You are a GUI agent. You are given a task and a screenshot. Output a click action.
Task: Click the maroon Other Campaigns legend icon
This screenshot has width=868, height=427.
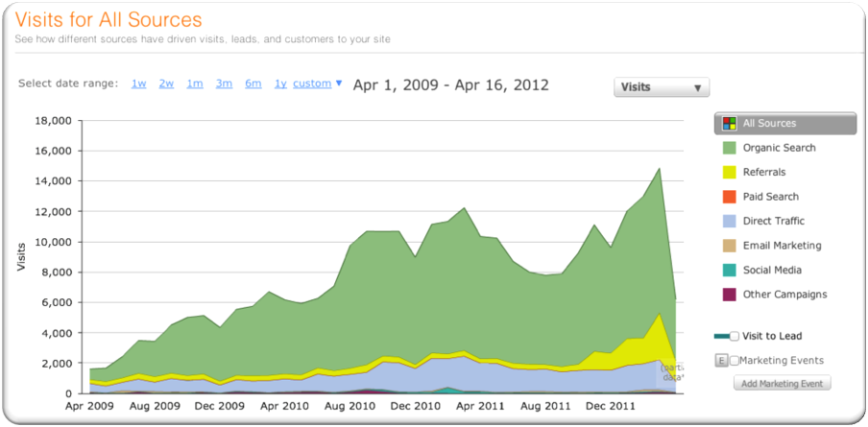(x=729, y=295)
